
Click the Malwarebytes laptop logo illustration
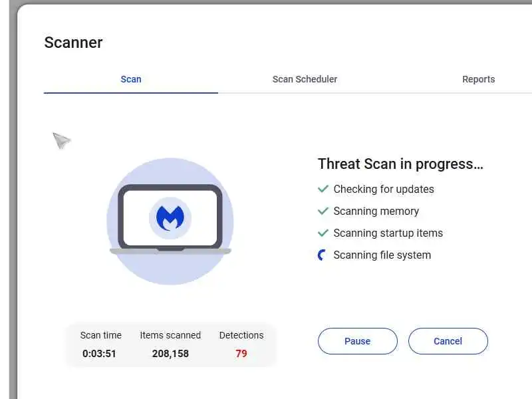pos(170,221)
